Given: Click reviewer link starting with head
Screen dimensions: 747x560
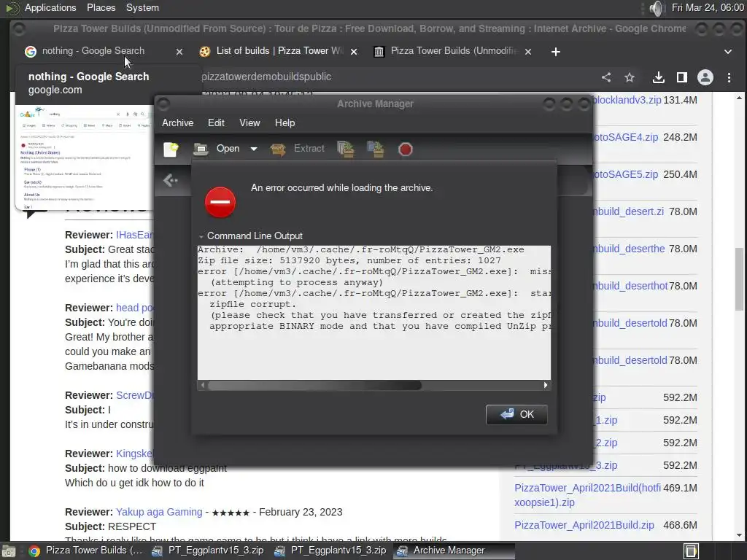Looking at the screenshot, I should 134,308.
